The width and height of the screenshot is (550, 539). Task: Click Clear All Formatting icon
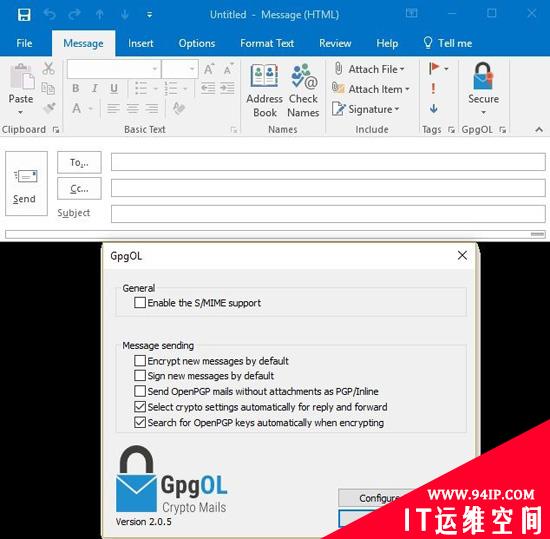pos(179,108)
